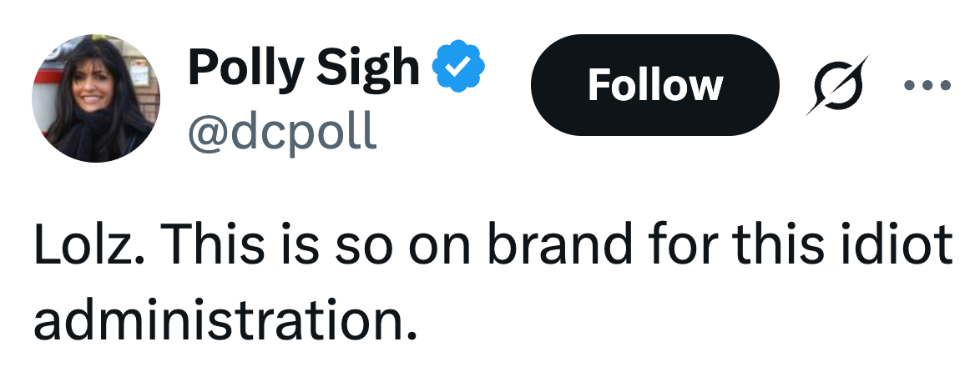Click the ellipsis icon beside Grok

929,85
